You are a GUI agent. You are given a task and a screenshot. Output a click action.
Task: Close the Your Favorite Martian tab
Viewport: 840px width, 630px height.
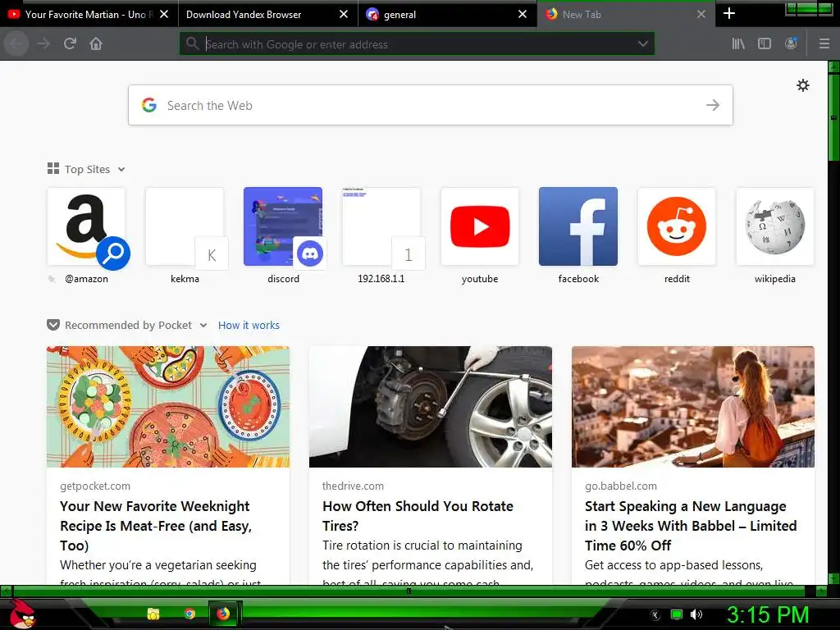point(164,15)
